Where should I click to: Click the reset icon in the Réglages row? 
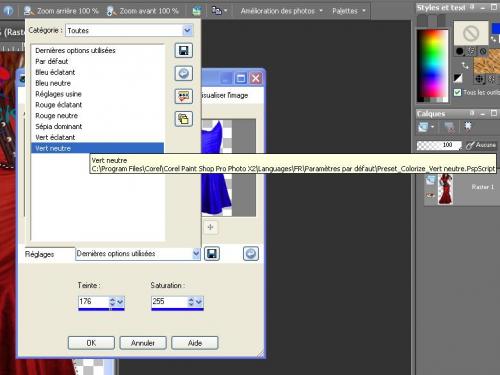click(251, 254)
